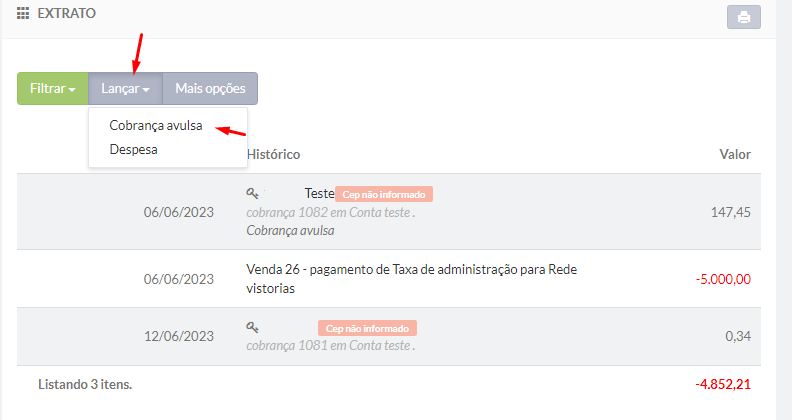
Task: Click the print icon button
Action: 743,17
